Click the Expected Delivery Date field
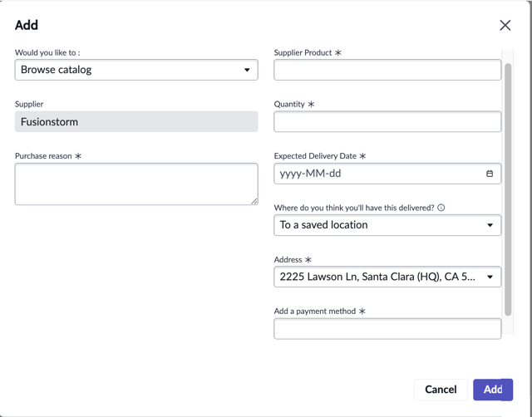Viewport: 532px width, 417px height. click(x=387, y=174)
